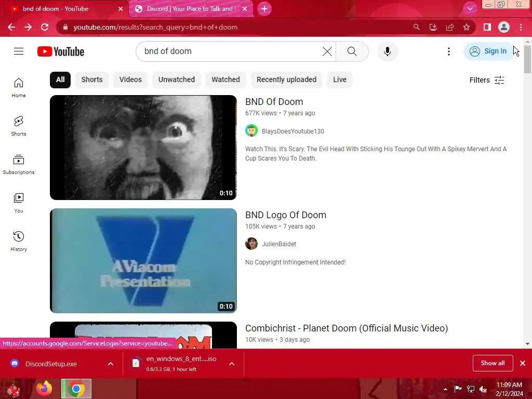Open JulienBaidet channel avatar
Image resolution: width=532 pixels, height=399 pixels.
[x=251, y=244]
